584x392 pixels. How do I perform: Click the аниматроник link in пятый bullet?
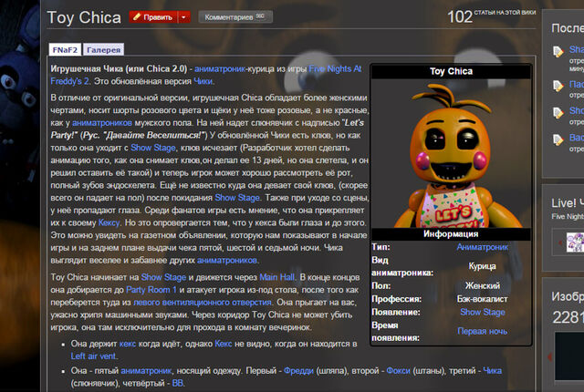pos(146,371)
